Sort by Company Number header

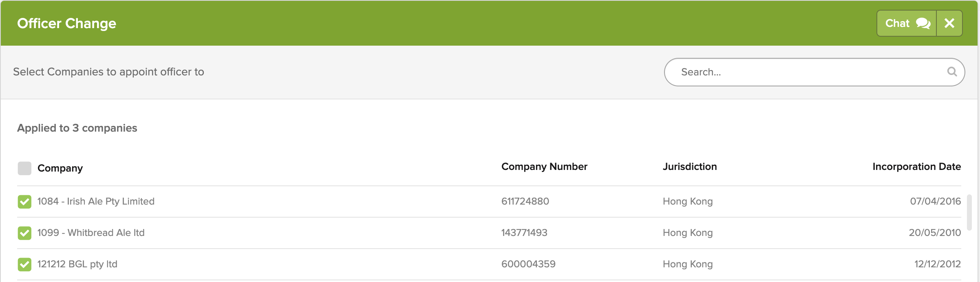(544, 167)
